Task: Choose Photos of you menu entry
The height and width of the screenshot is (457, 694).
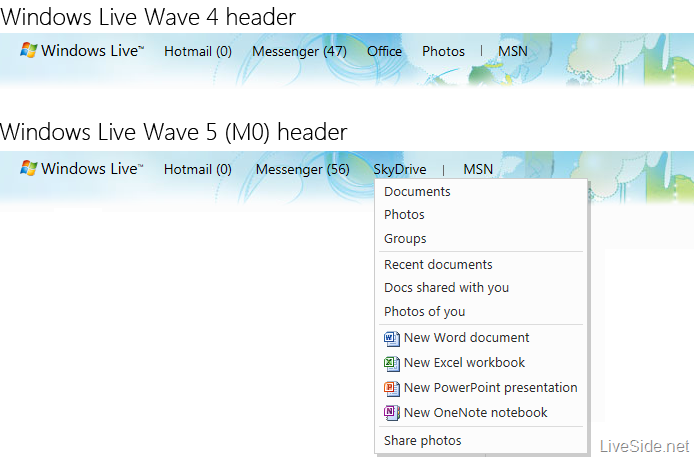Action: [x=424, y=312]
